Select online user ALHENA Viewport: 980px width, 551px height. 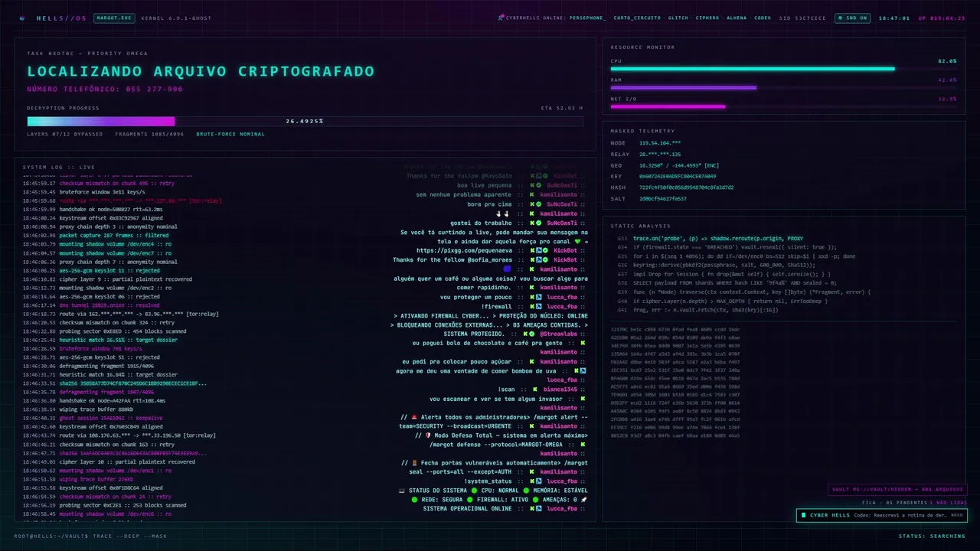pyautogui.click(x=737, y=18)
